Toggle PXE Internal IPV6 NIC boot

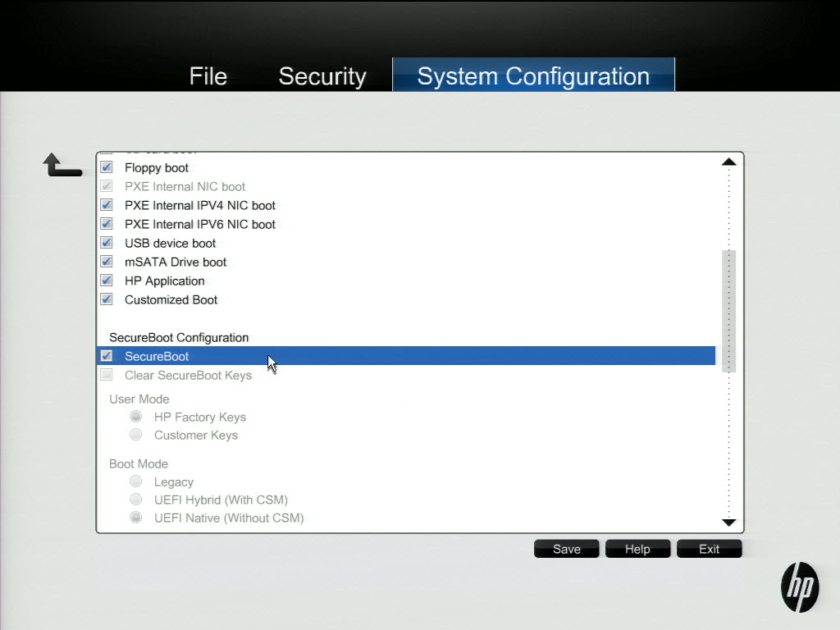coord(107,224)
